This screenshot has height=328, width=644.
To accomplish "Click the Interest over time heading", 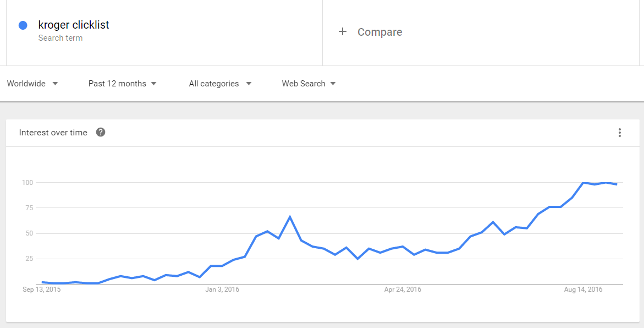I will pos(53,133).
